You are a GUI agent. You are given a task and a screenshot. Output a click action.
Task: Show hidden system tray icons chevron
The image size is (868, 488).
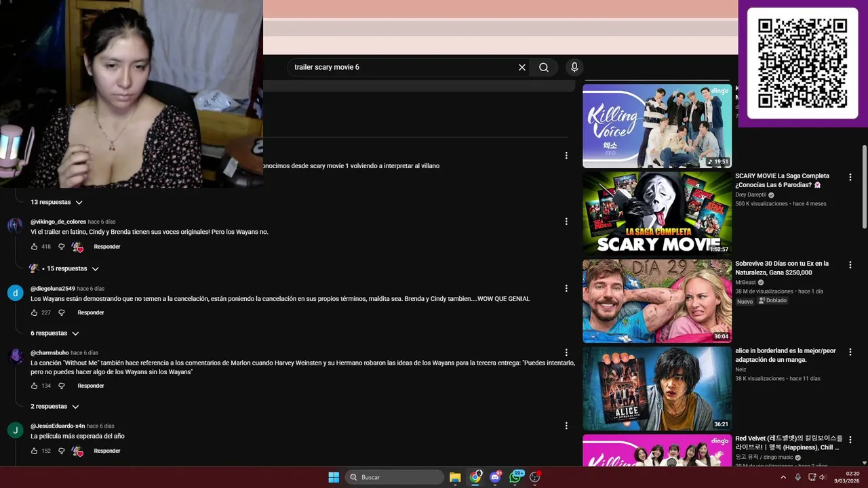[x=783, y=477]
